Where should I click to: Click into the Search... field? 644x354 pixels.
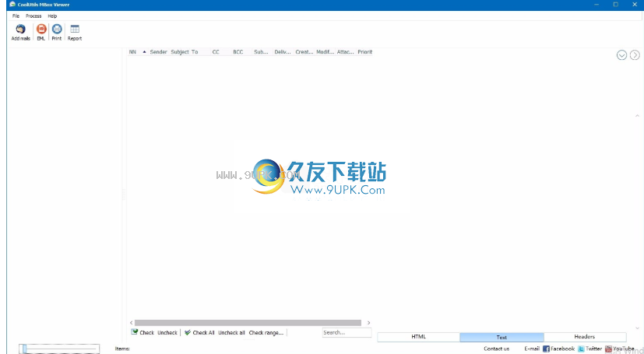tap(347, 333)
